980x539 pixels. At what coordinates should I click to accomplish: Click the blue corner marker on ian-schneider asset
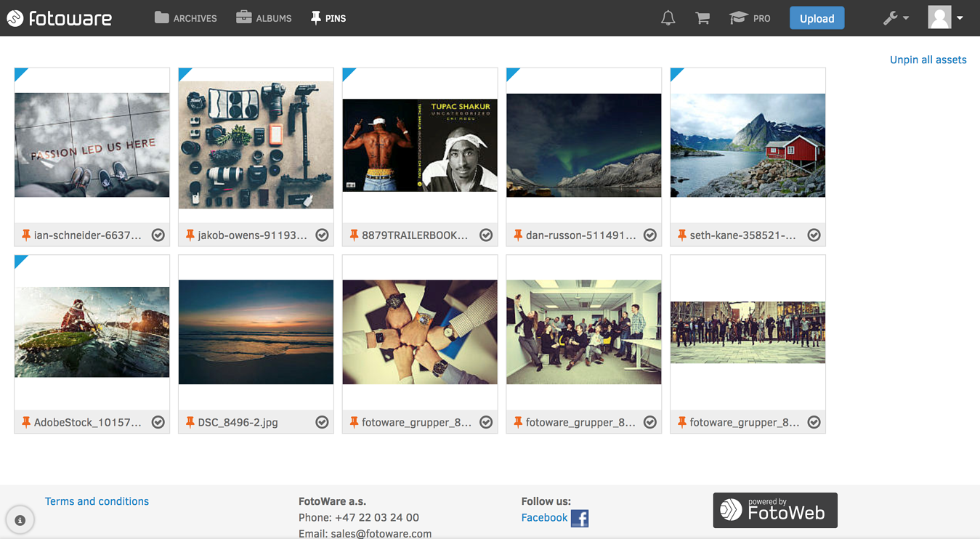click(20, 73)
